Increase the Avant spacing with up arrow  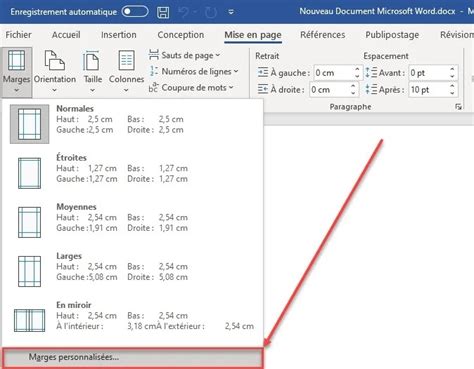coord(452,69)
